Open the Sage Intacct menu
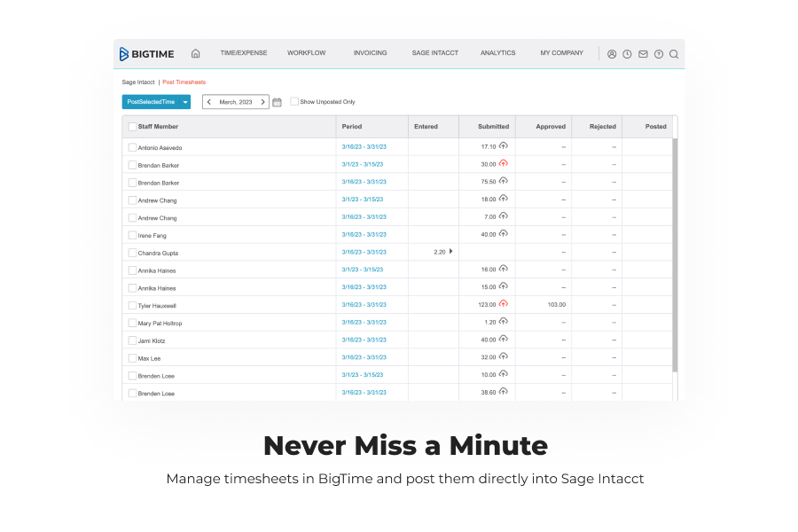 [434, 53]
